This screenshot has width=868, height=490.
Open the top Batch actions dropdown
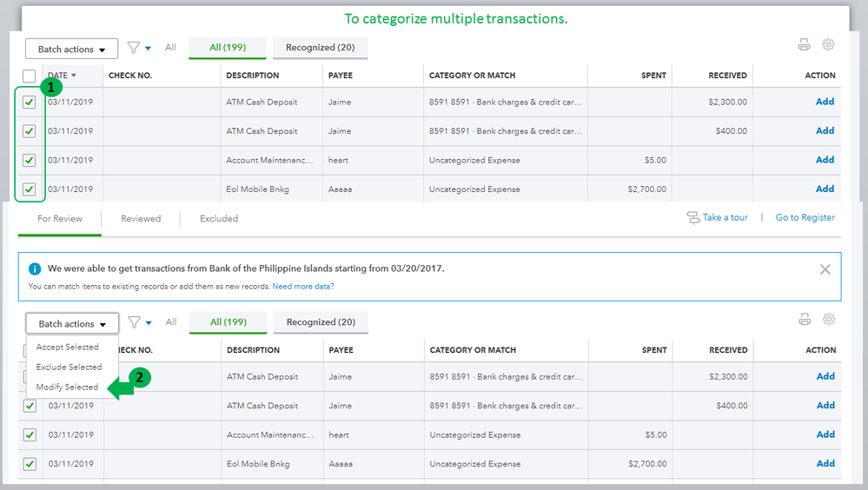(71, 50)
